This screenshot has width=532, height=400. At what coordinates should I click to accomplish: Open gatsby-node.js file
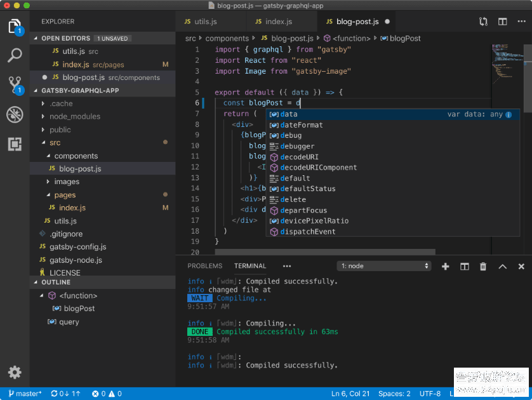[102, 260]
